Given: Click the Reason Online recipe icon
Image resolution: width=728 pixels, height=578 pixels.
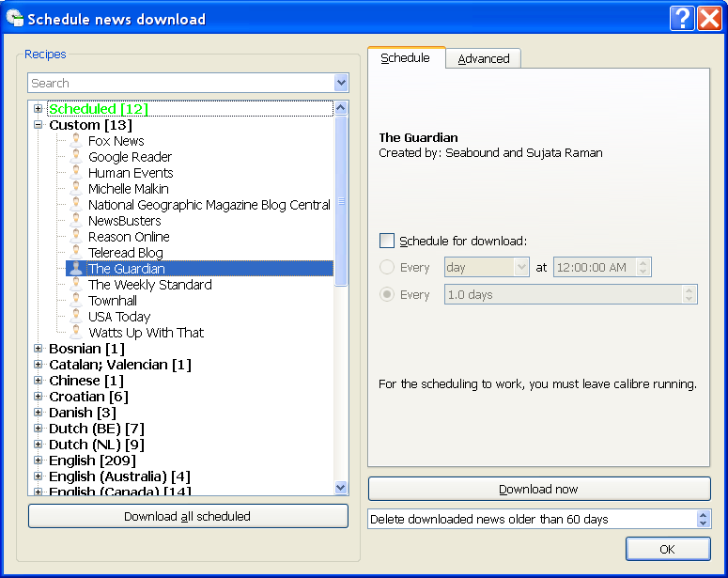Looking at the screenshot, I should click(76, 236).
